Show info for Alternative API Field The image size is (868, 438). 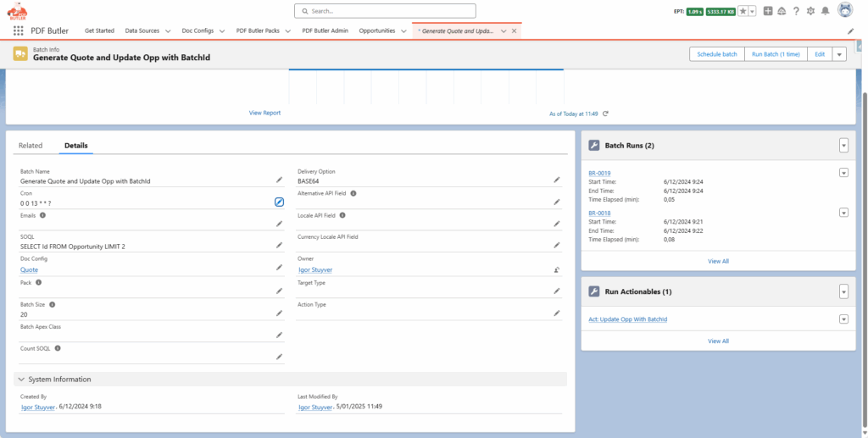click(353, 193)
